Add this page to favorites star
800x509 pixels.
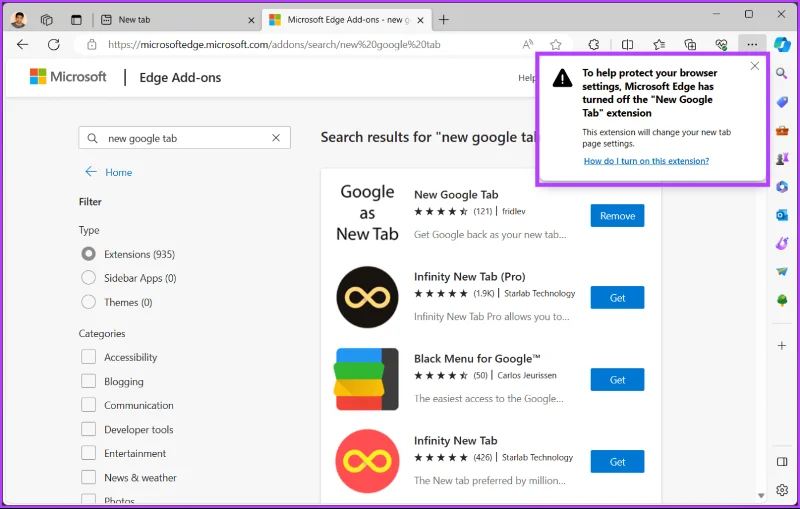pos(556,44)
